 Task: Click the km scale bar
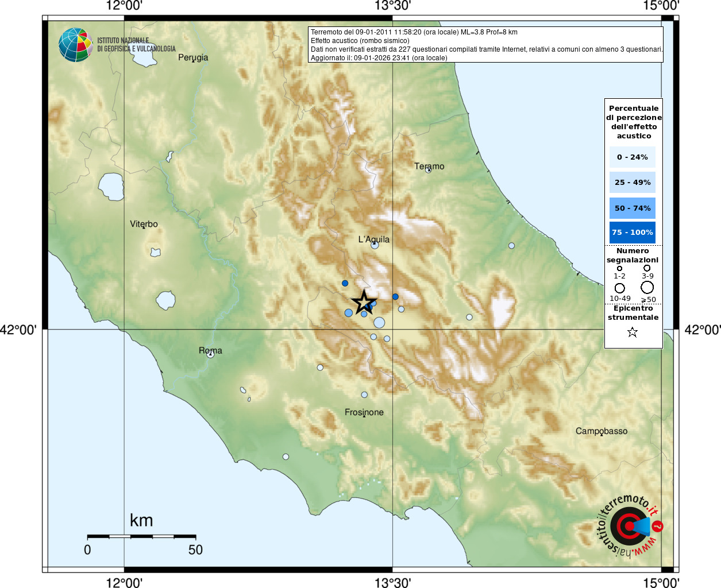click(141, 536)
